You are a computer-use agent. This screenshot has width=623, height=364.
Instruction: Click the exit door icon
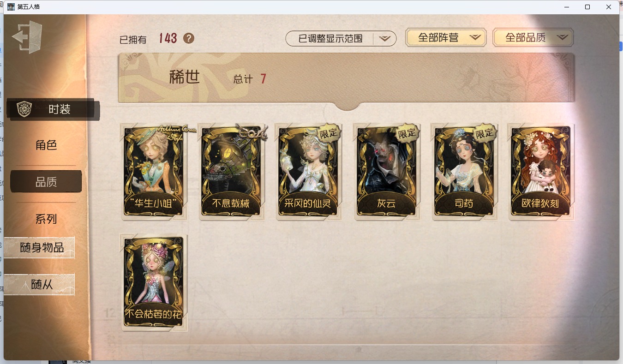[27, 37]
